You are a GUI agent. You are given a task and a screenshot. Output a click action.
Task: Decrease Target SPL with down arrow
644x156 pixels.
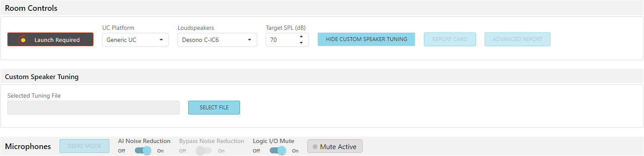[301, 43]
